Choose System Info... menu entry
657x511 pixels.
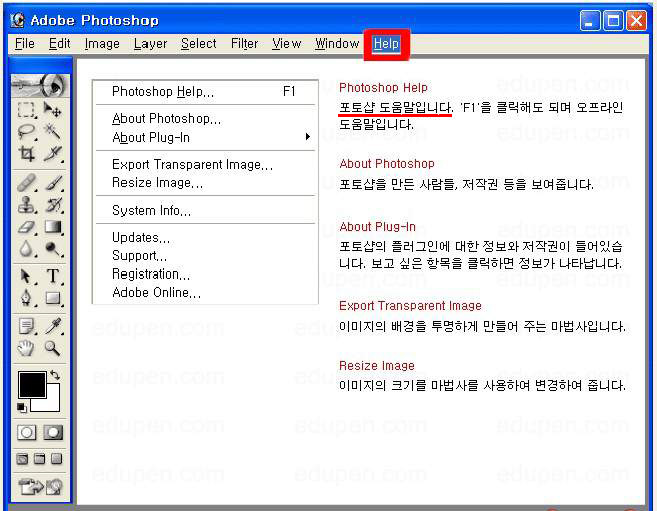205,210
